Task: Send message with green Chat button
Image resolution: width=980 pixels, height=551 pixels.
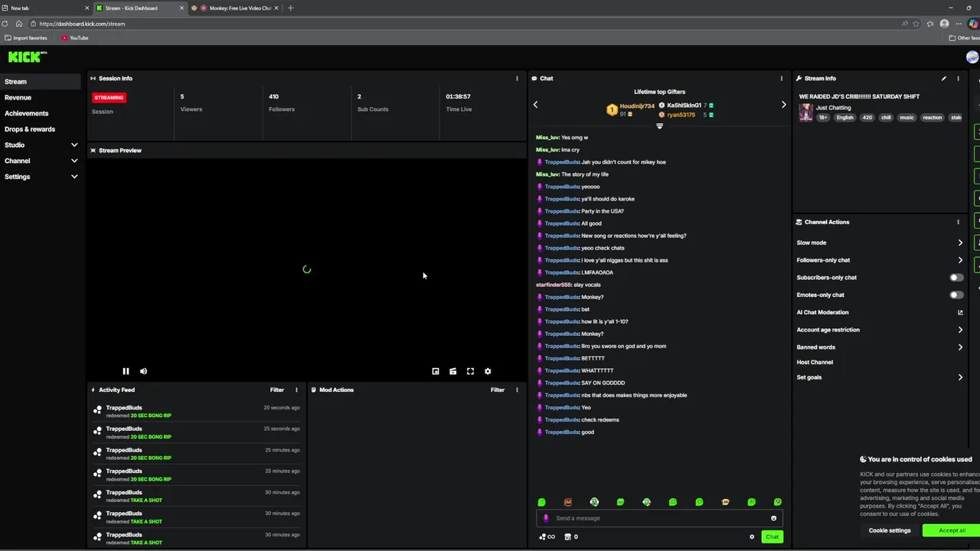Action: 772,536
